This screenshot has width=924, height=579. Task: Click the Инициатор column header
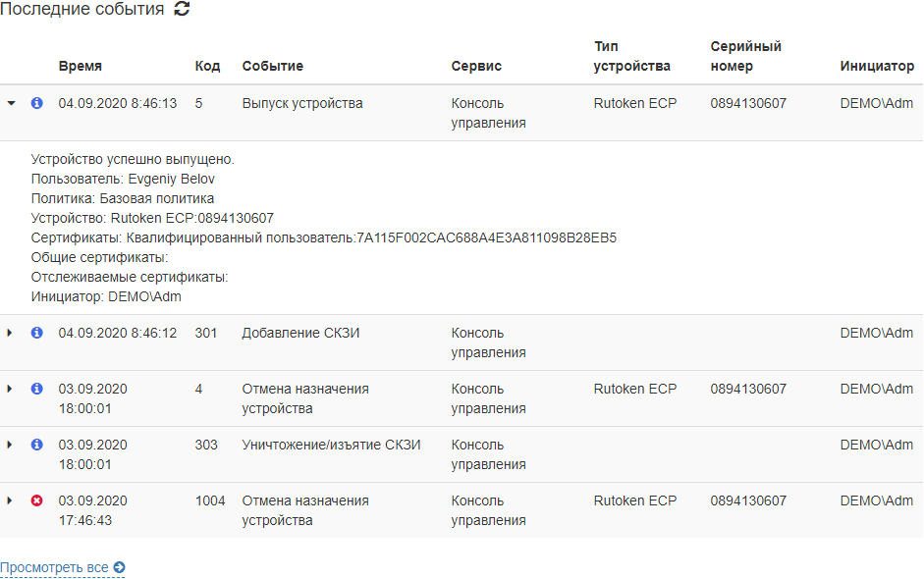[877, 67]
